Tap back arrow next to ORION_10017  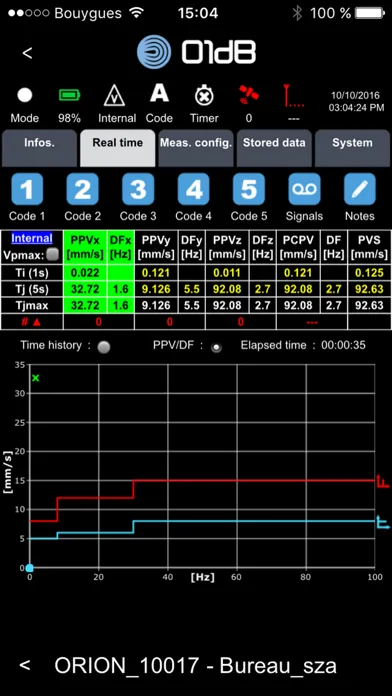point(25,664)
